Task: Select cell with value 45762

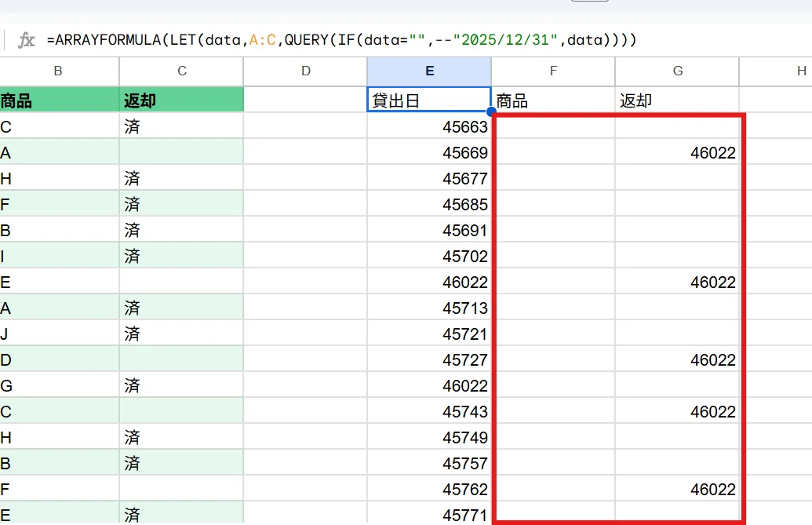Action: (429, 489)
